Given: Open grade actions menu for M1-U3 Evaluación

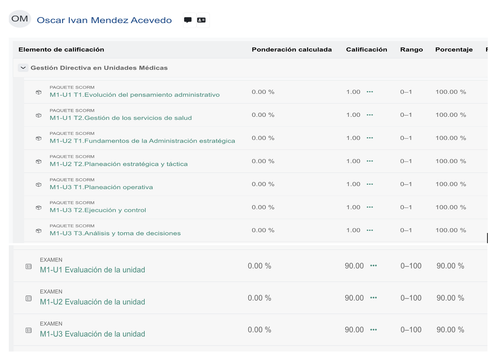Looking at the screenshot, I should click(x=373, y=330).
